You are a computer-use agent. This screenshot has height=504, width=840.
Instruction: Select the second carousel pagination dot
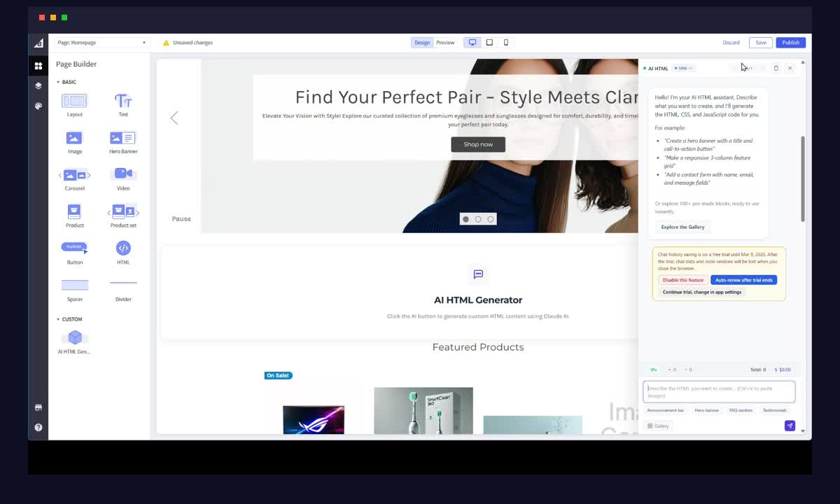click(478, 219)
